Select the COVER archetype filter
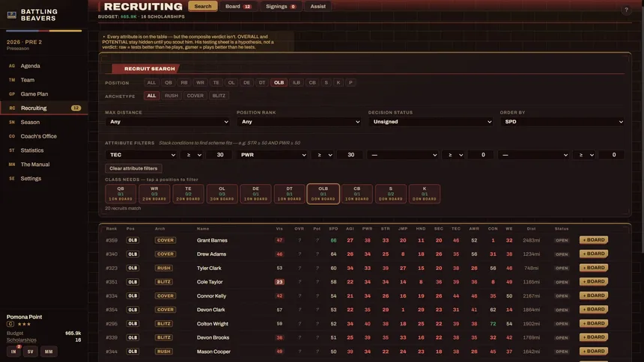This screenshot has height=362, width=644. coord(195,96)
